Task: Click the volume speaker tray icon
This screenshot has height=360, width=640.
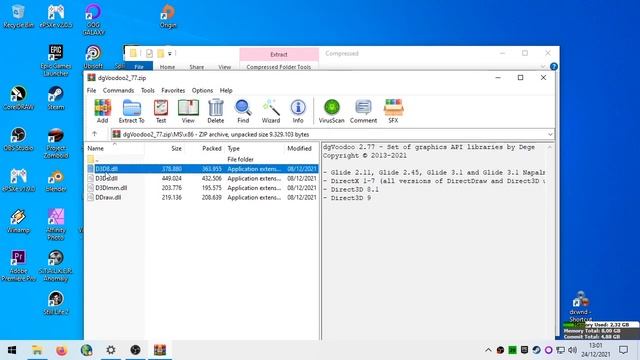Action: [x=572, y=350]
